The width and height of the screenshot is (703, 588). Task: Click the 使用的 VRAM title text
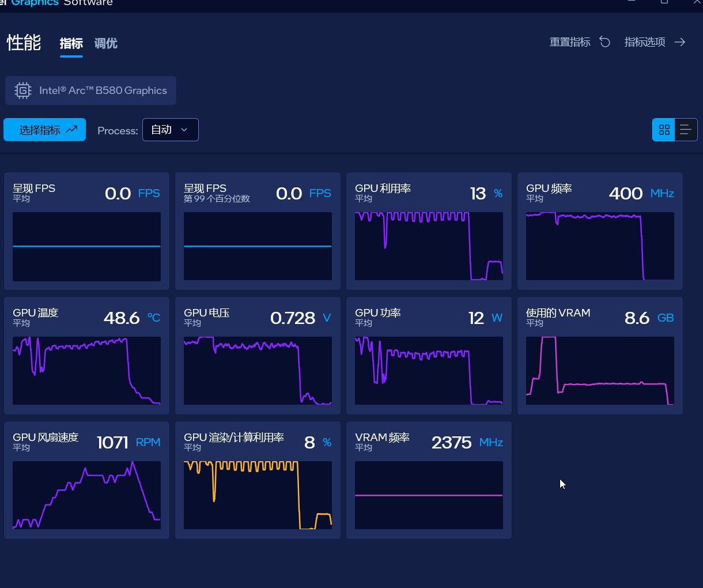[x=558, y=313]
